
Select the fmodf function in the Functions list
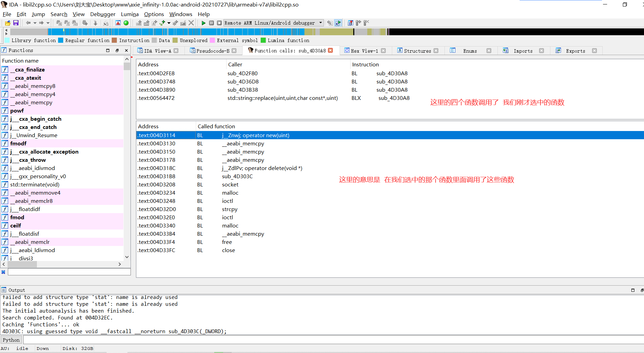pyautogui.click(x=18, y=143)
